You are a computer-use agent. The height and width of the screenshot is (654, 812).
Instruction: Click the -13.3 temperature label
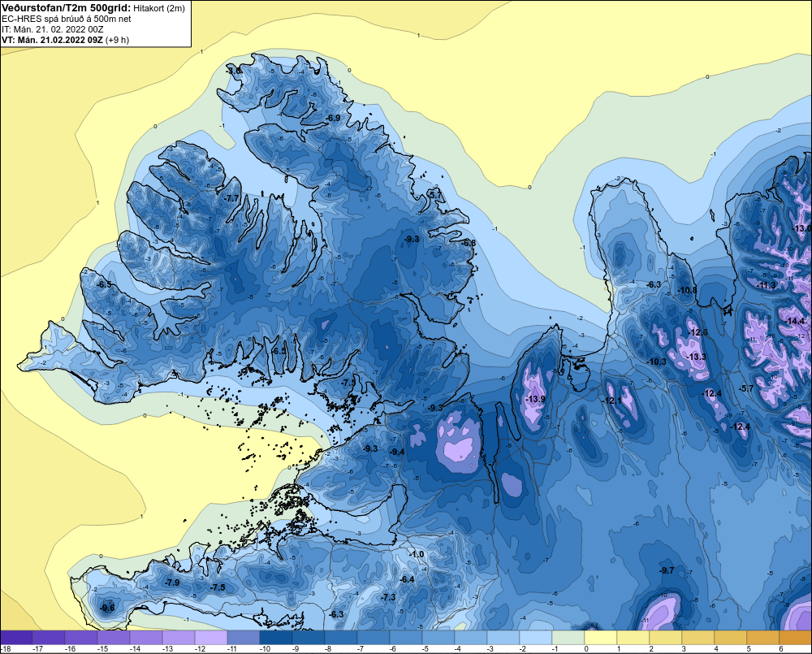tap(696, 357)
